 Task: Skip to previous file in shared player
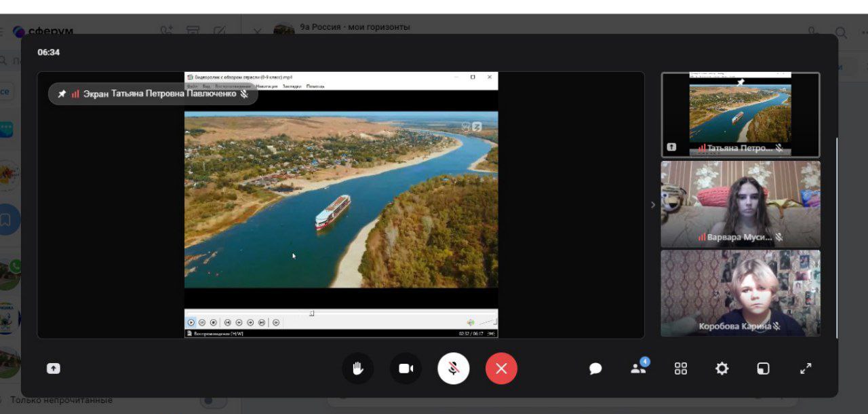tap(228, 322)
